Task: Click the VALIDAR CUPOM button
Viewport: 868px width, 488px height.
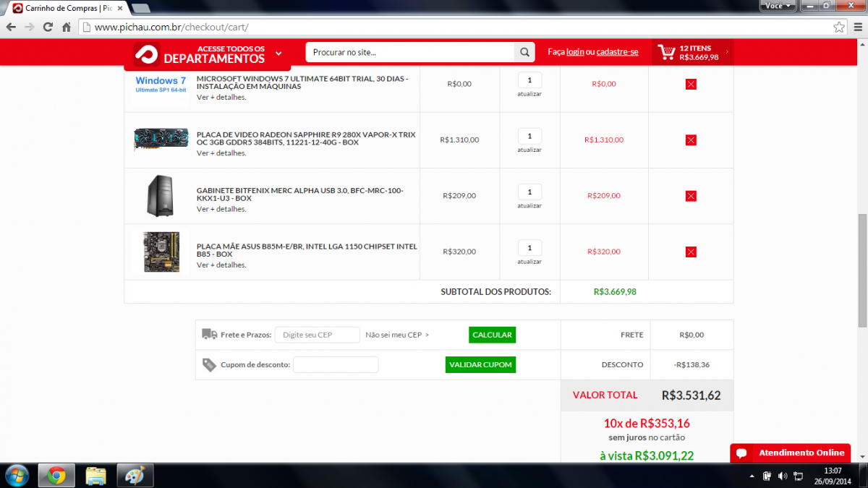Action: coord(480,364)
